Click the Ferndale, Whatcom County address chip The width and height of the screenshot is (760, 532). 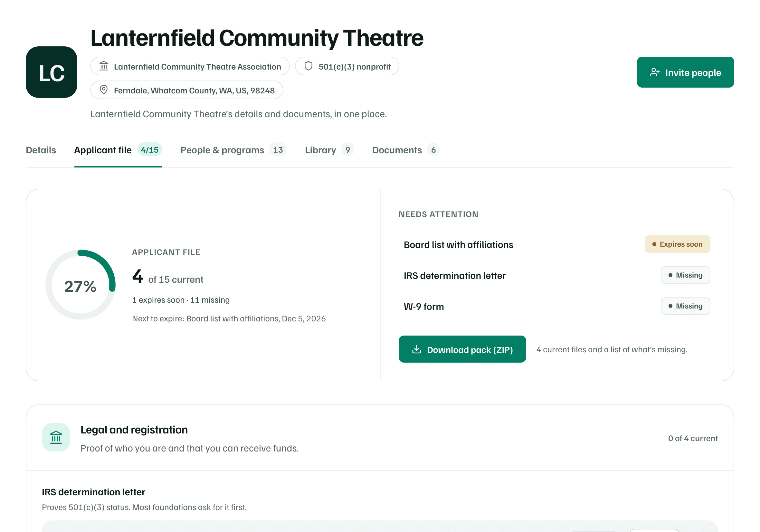point(187,90)
